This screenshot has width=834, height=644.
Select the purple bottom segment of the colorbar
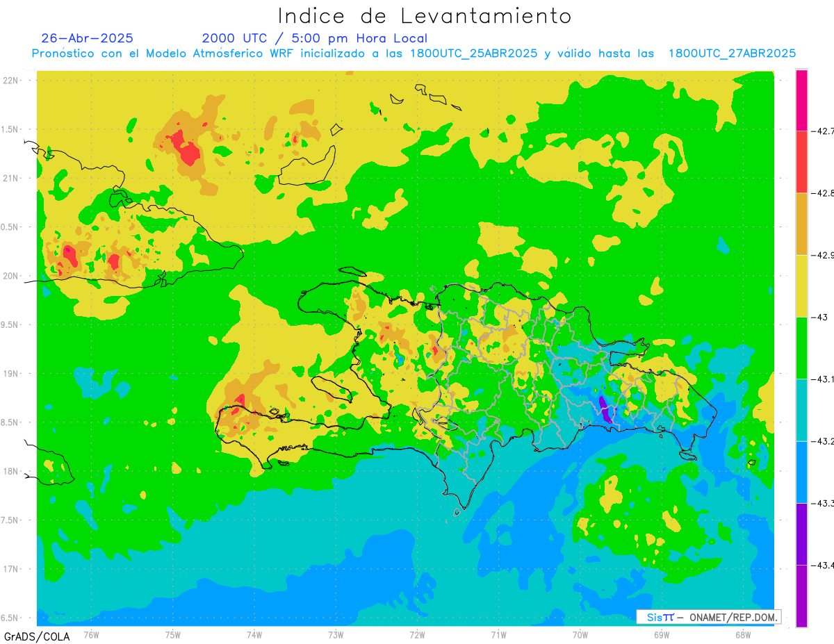801,595
